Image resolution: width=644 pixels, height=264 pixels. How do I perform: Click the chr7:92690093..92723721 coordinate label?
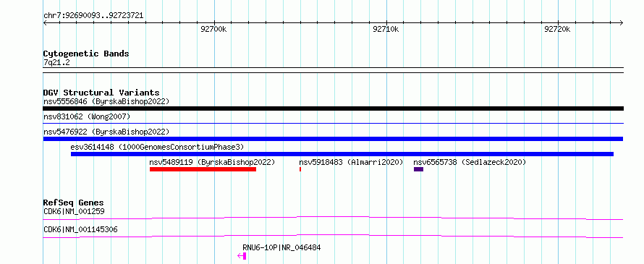[93, 16]
